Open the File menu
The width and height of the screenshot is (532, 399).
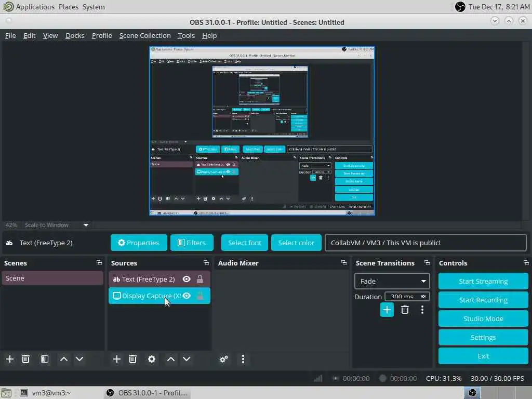click(x=10, y=36)
